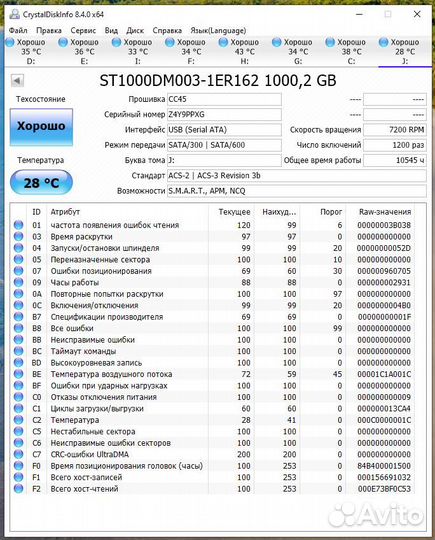Viewport: 435px width, 540px height.
Task: Click the Хорошо health status button
Action: click(x=41, y=126)
